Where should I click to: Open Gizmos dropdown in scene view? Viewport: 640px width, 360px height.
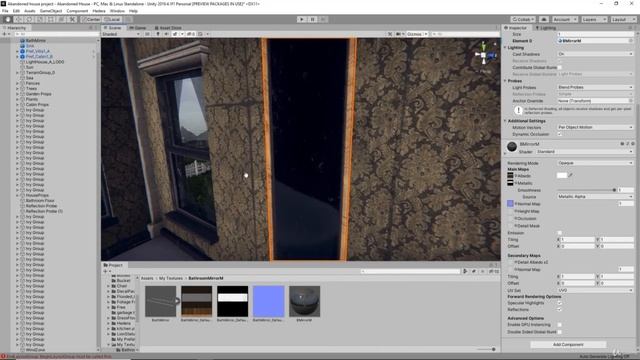(x=417, y=34)
